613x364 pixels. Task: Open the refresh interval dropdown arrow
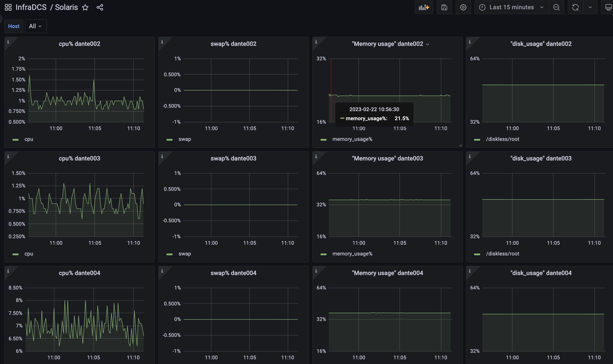click(x=590, y=7)
